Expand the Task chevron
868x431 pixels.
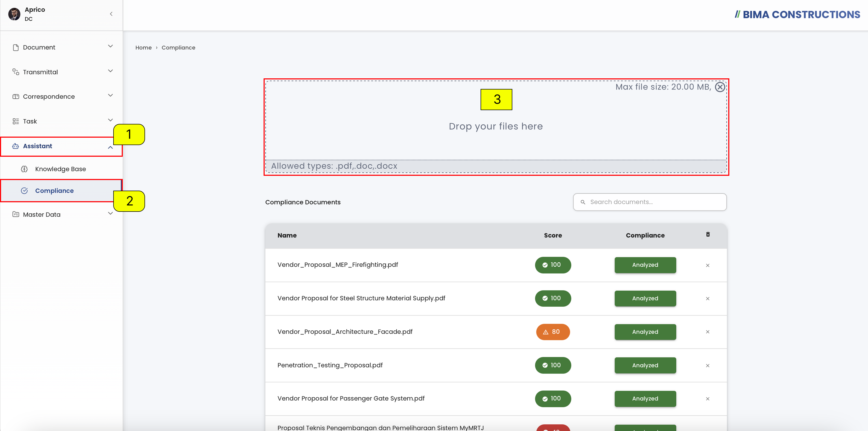(110, 120)
